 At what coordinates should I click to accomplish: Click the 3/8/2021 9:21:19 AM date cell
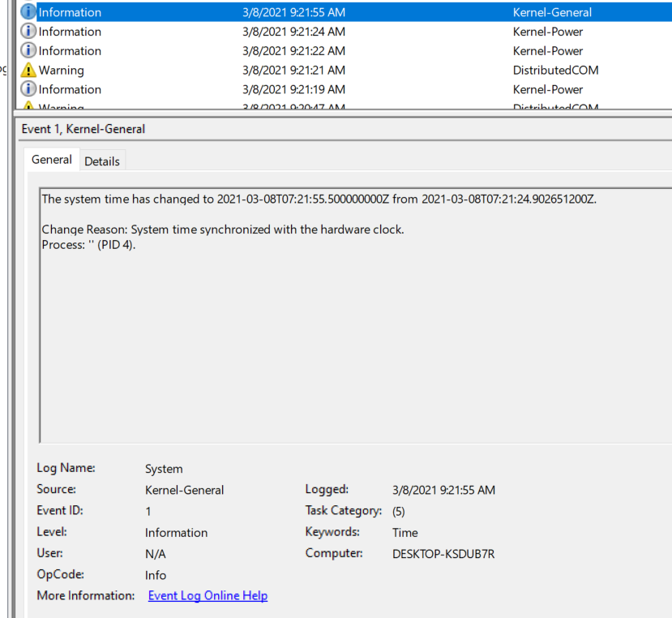tap(293, 89)
